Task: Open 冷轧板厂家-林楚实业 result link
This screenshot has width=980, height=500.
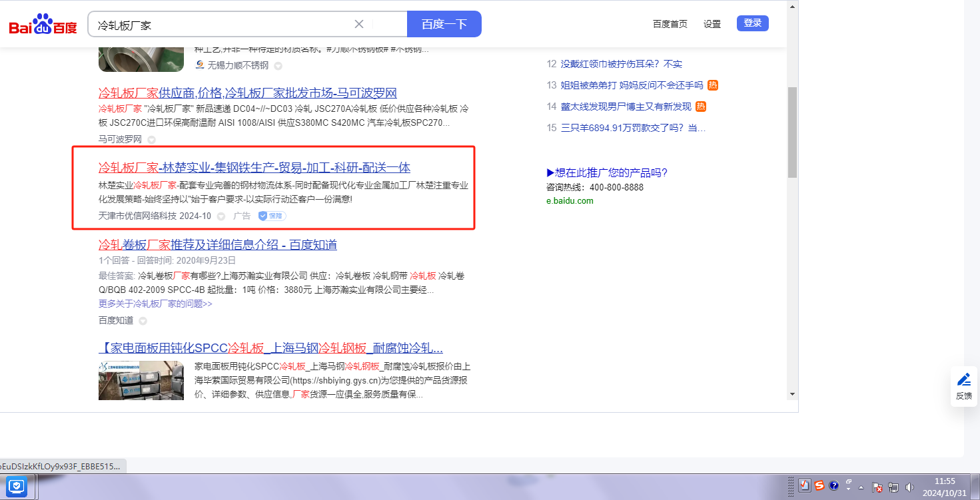Action: pyautogui.click(x=254, y=167)
